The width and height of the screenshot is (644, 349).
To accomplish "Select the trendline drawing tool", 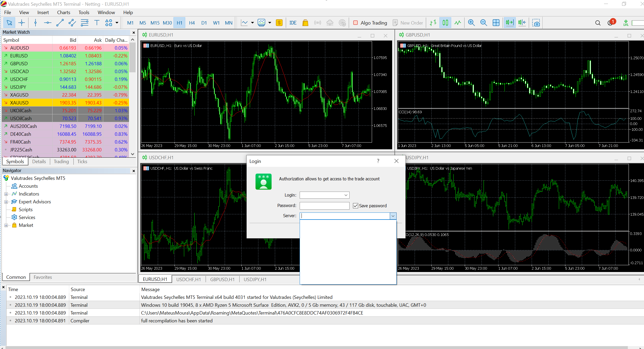I will [60, 23].
